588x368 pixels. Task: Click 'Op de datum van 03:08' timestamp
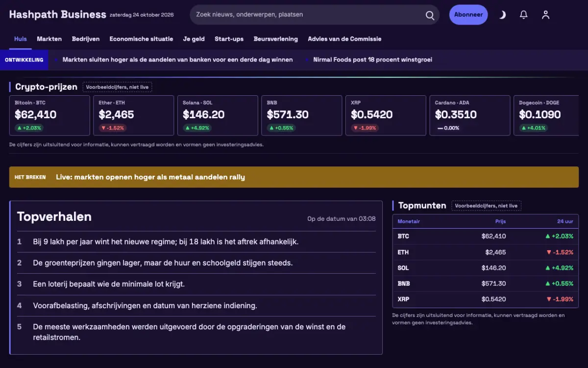click(342, 219)
